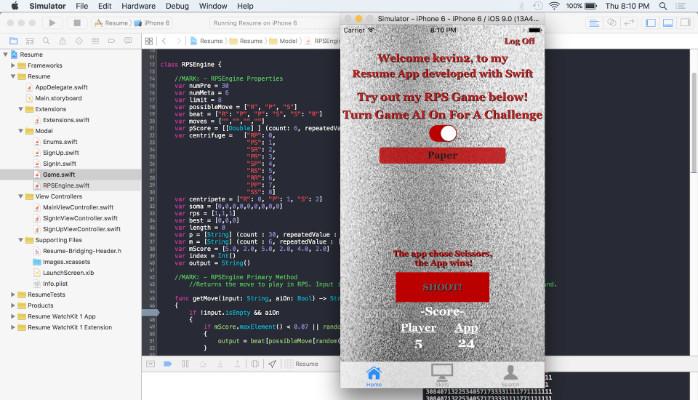Viewport: 698px width, 400px height.
Task: Open the Debug menu
Action: click(x=177, y=6)
